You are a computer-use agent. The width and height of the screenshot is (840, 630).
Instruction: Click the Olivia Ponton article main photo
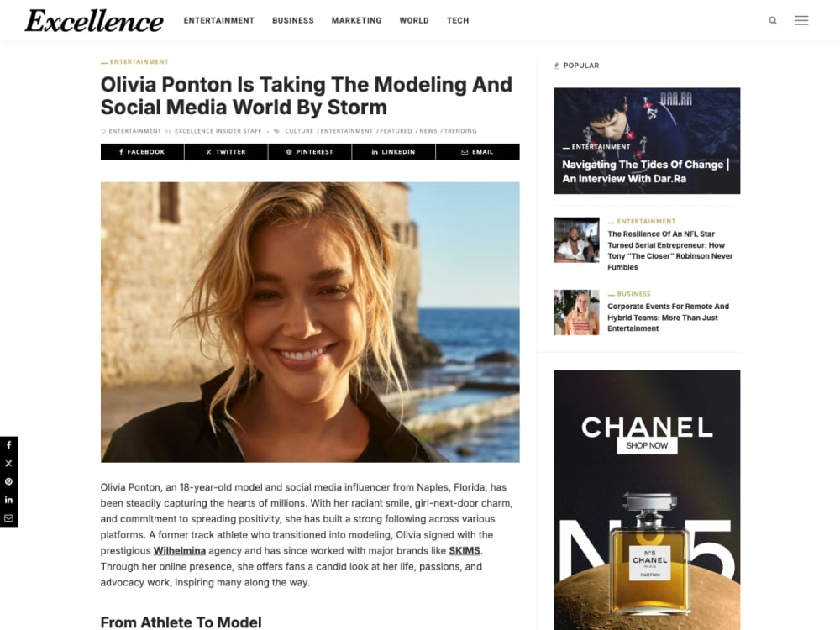310,322
